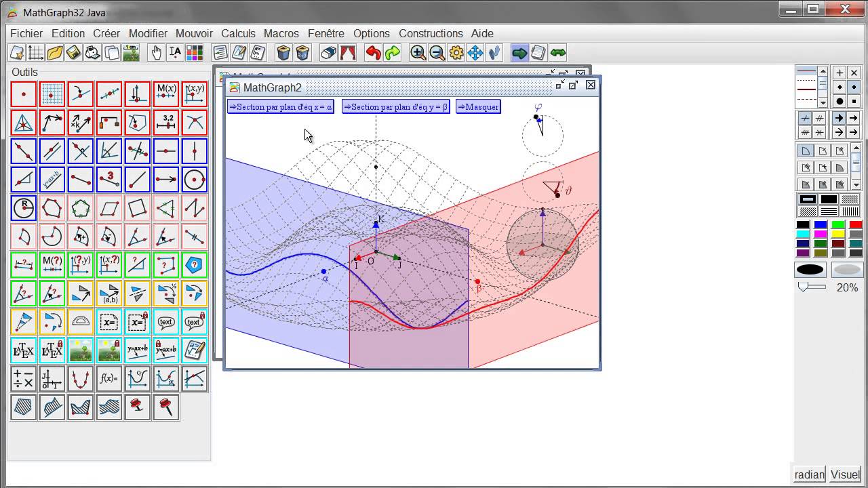Open the Aide menu
The image size is (868, 488).
(482, 33)
